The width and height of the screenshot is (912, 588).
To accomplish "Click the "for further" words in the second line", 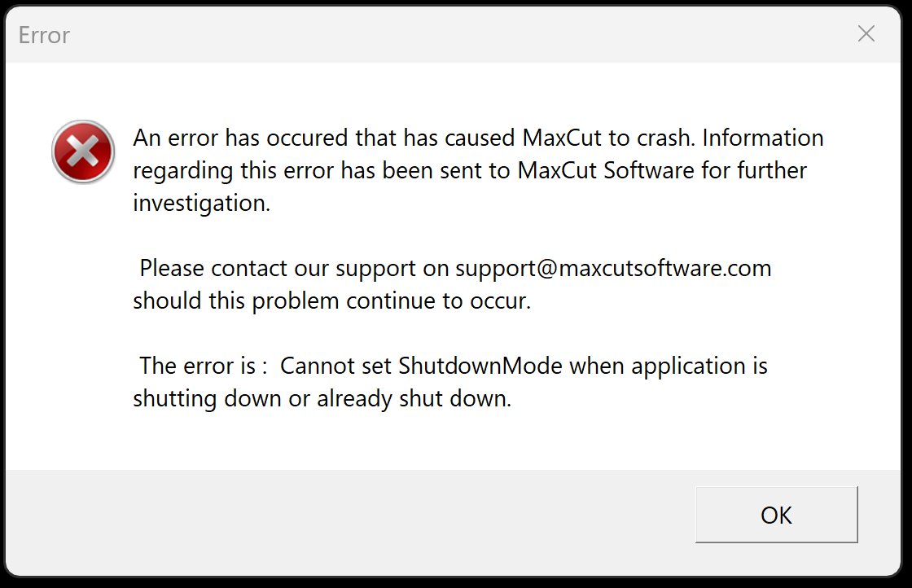I will pos(754,170).
